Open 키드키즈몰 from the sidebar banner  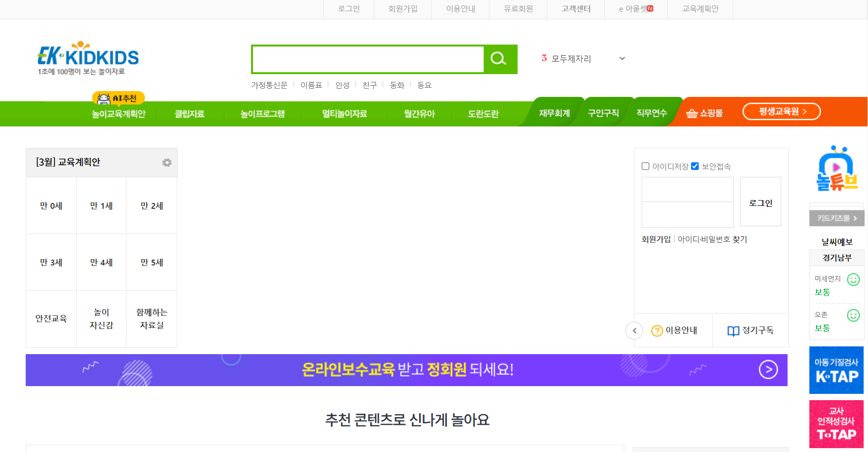[x=836, y=218]
